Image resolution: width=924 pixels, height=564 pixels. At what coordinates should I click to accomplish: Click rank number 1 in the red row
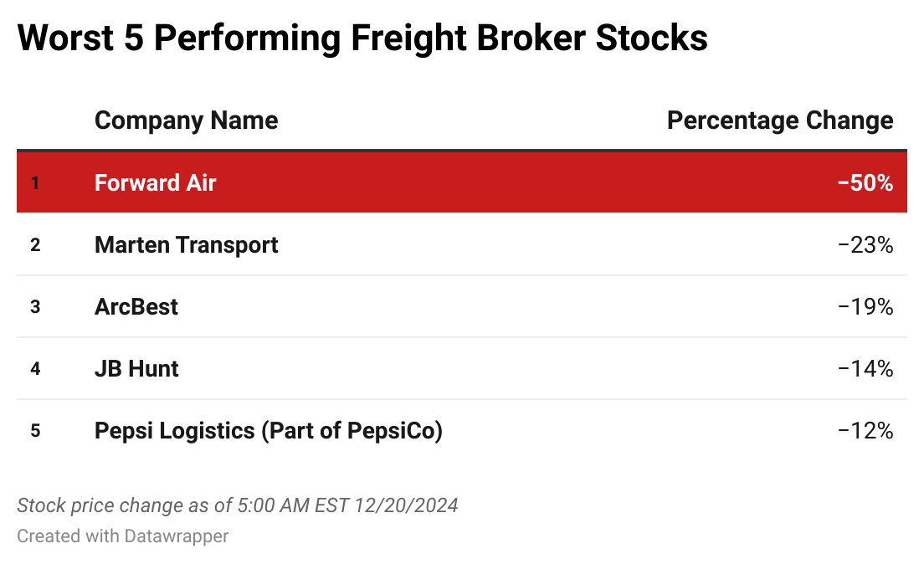35,183
